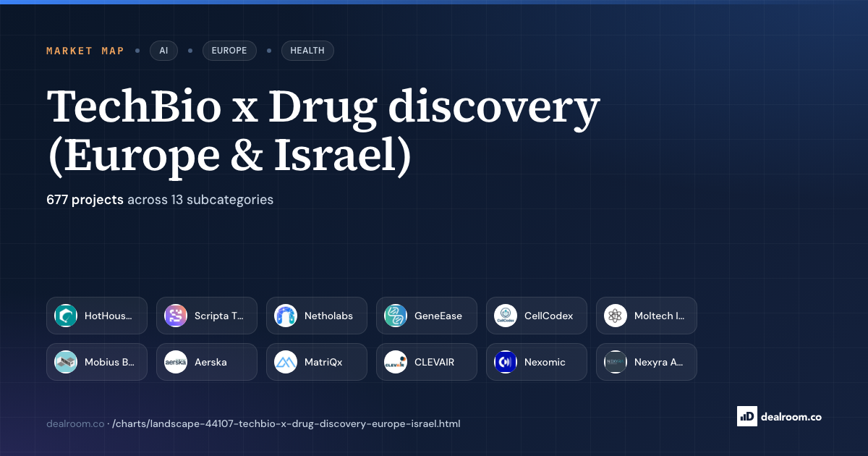Select the AI tag pill

point(163,51)
